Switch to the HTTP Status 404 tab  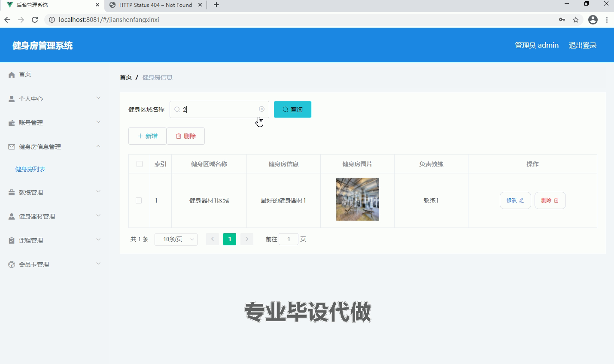click(x=155, y=5)
